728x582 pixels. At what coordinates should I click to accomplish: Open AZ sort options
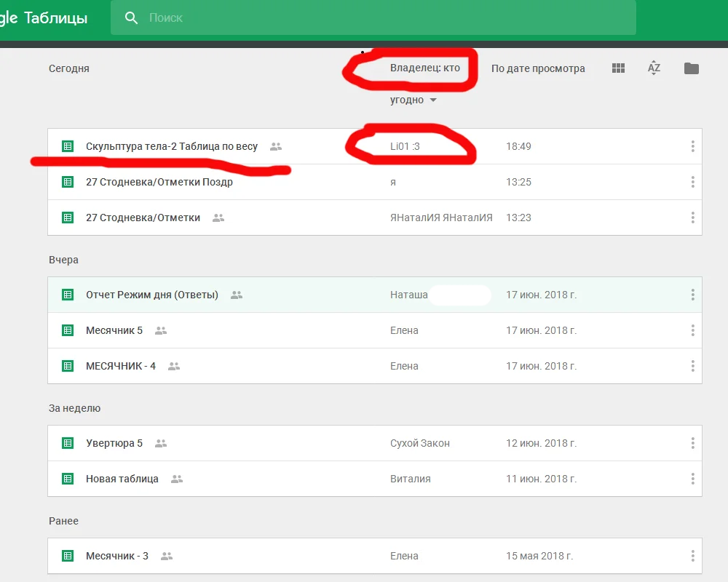click(x=654, y=68)
